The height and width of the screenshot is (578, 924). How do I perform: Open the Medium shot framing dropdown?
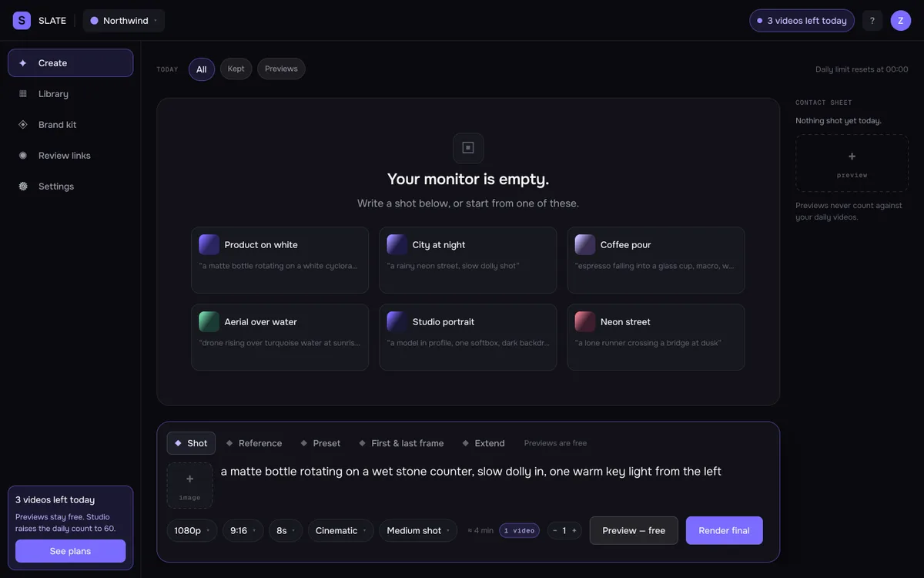tap(418, 530)
